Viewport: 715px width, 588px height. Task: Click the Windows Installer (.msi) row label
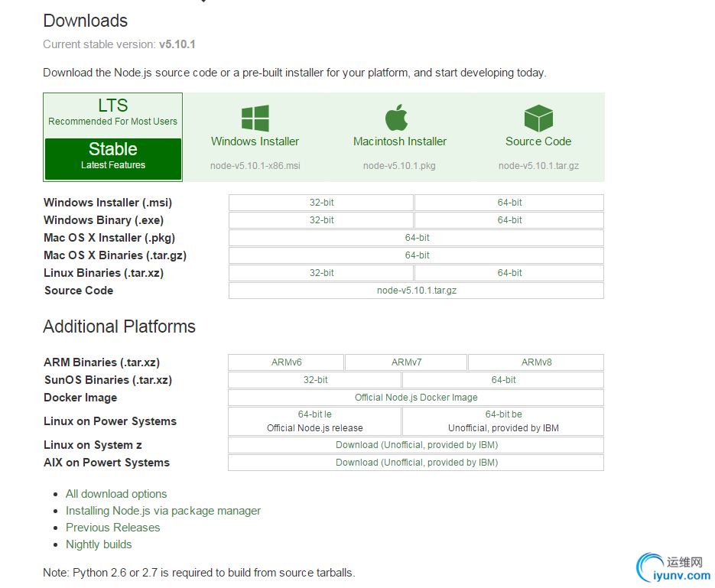coord(108,203)
